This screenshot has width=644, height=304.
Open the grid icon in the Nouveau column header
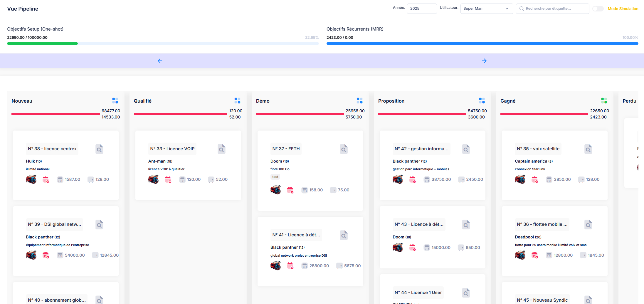point(115,101)
